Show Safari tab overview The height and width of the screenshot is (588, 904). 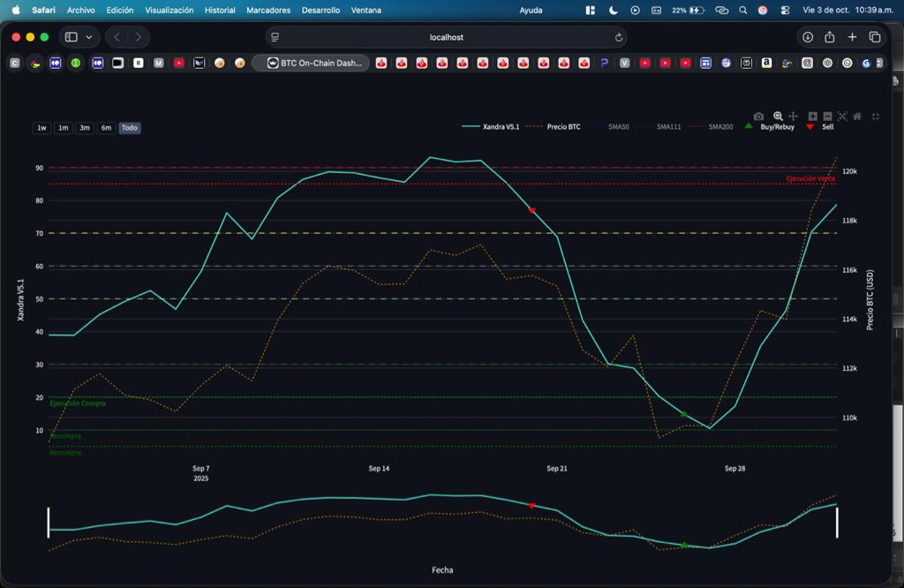click(x=875, y=37)
